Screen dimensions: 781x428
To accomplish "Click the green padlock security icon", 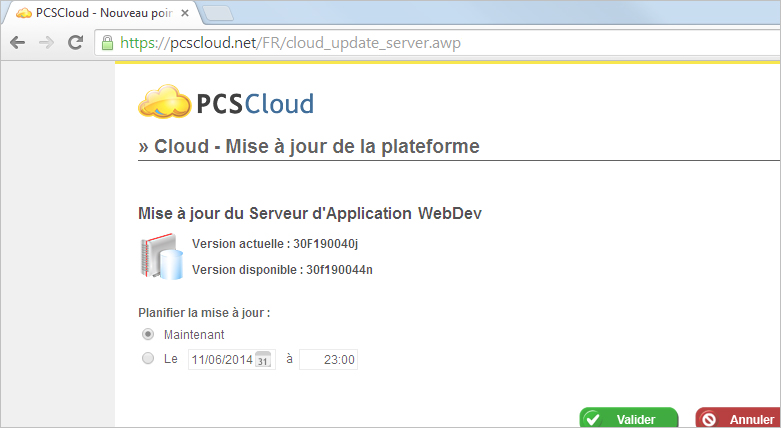I will tap(107, 43).
